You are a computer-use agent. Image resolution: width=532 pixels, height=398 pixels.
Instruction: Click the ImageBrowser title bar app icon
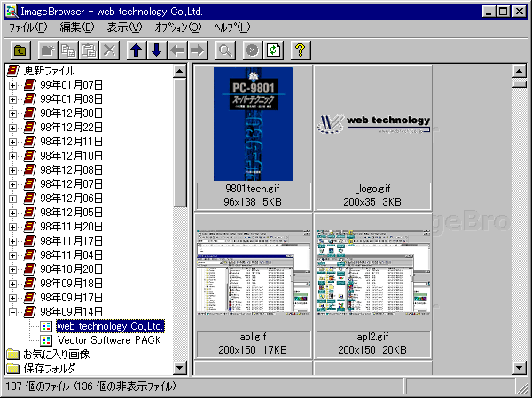tap(12, 12)
